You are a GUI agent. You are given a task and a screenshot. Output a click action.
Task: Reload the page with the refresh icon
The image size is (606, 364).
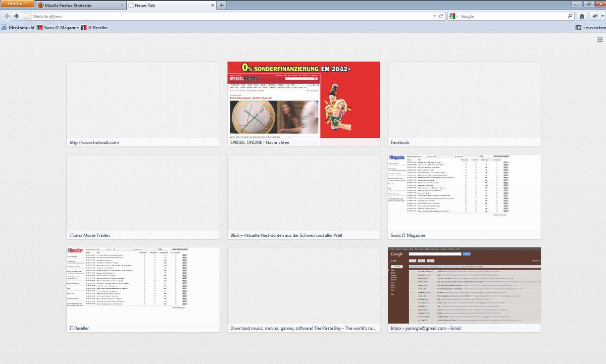[441, 16]
